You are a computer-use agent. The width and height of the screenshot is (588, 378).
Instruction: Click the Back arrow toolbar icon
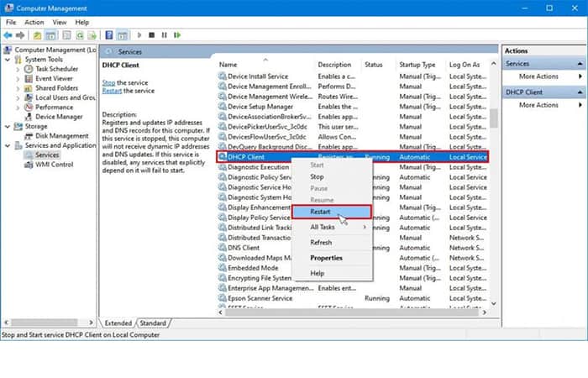pos(8,35)
